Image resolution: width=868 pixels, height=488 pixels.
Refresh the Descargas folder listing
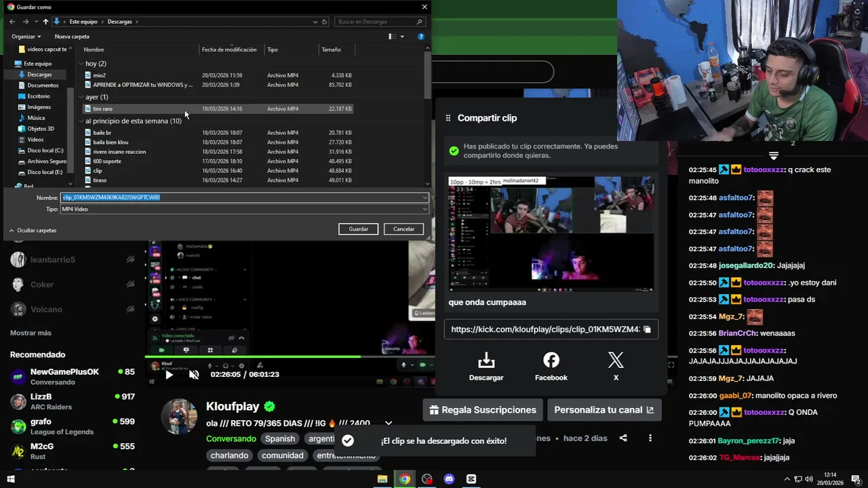324,22
